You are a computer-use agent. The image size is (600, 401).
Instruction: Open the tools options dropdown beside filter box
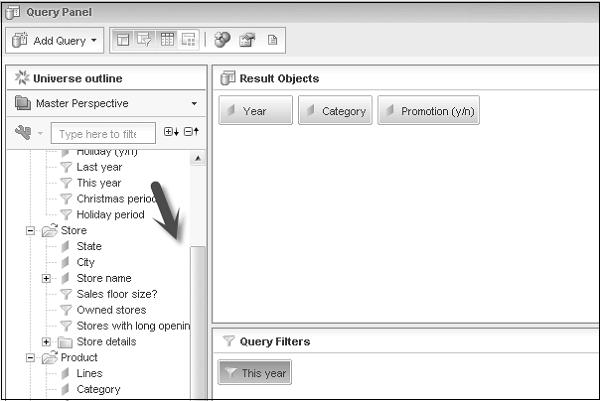[40, 133]
